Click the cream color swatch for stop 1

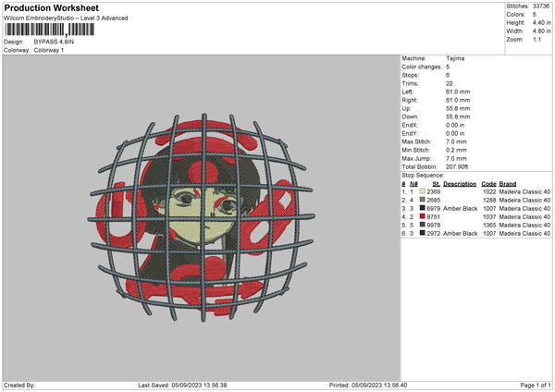(x=422, y=191)
